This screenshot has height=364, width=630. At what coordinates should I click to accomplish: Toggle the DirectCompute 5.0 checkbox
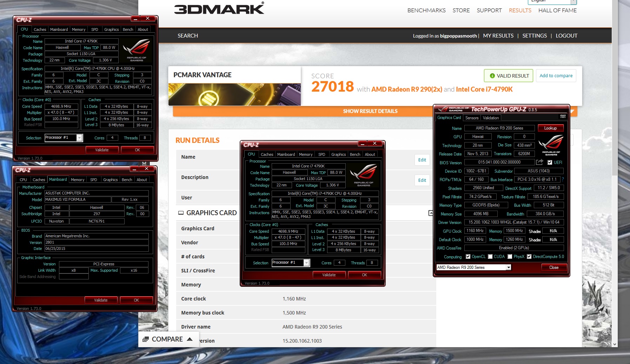coord(529,257)
